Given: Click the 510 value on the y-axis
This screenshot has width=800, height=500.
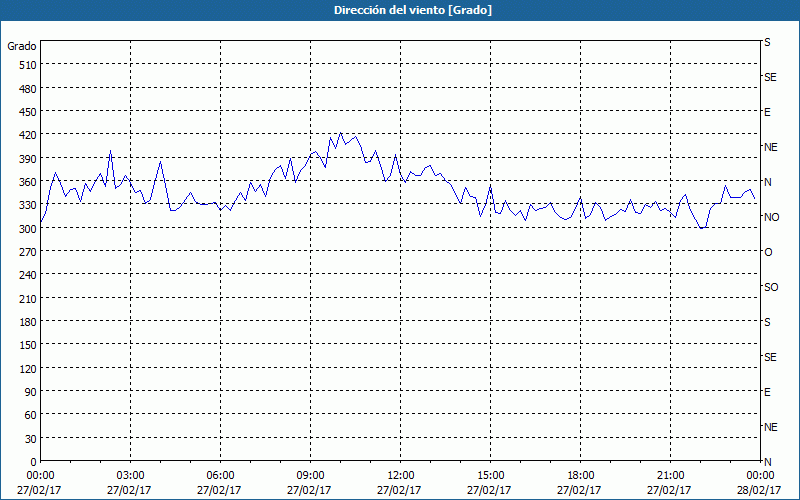Looking at the screenshot, I should (x=29, y=65).
